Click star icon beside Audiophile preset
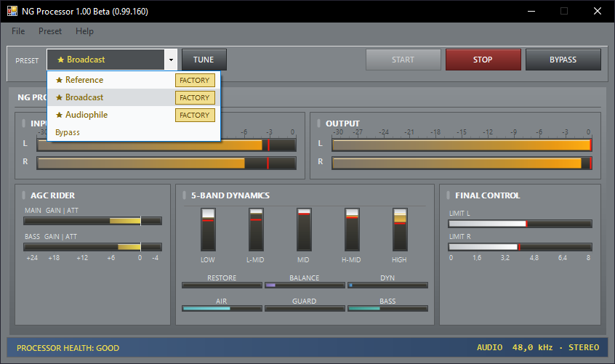The width and height of the screenshot is (615, 364). [x=59, y=115]
